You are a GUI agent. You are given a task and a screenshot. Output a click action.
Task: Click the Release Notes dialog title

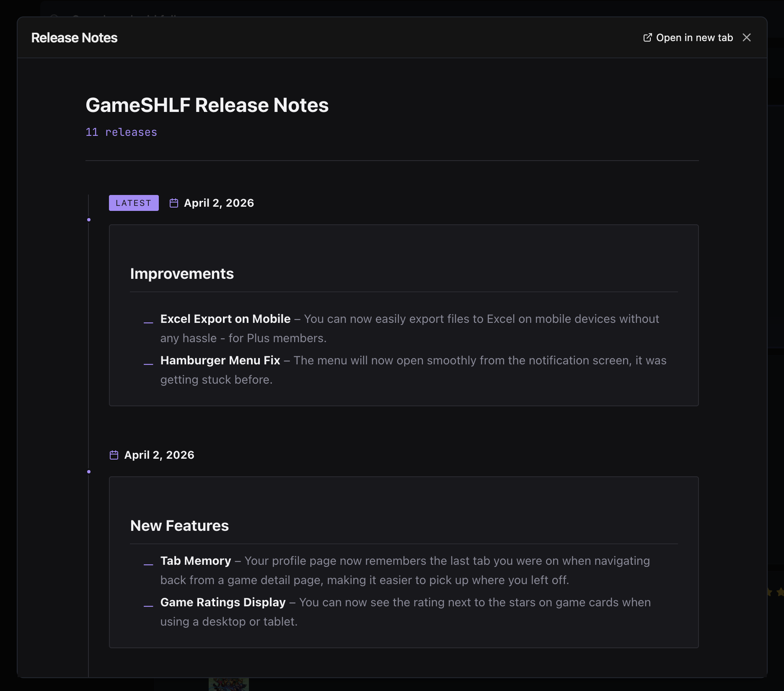74,38
